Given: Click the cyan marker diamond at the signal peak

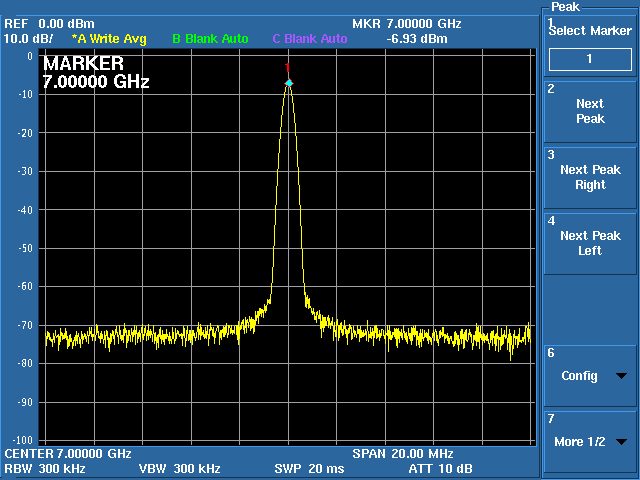Looking at the screenshot, I should click(x=289, y=83).
